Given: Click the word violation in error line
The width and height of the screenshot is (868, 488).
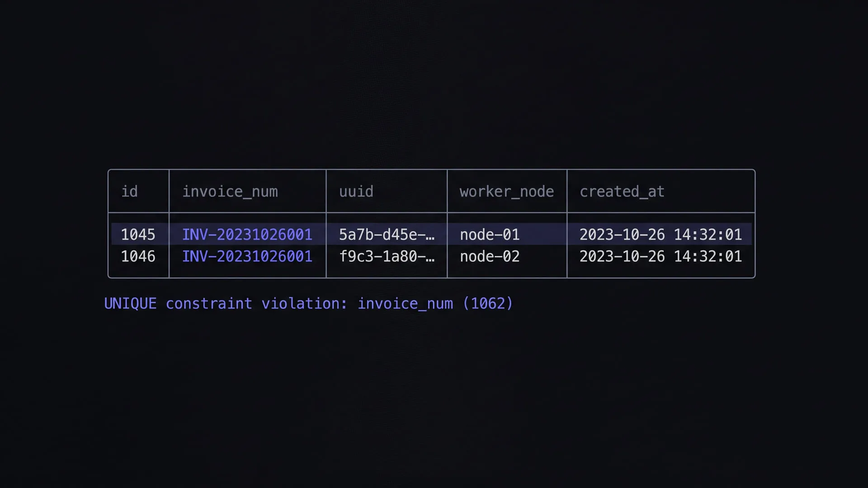Looking at the screenshot, I should tap(304, 304).
